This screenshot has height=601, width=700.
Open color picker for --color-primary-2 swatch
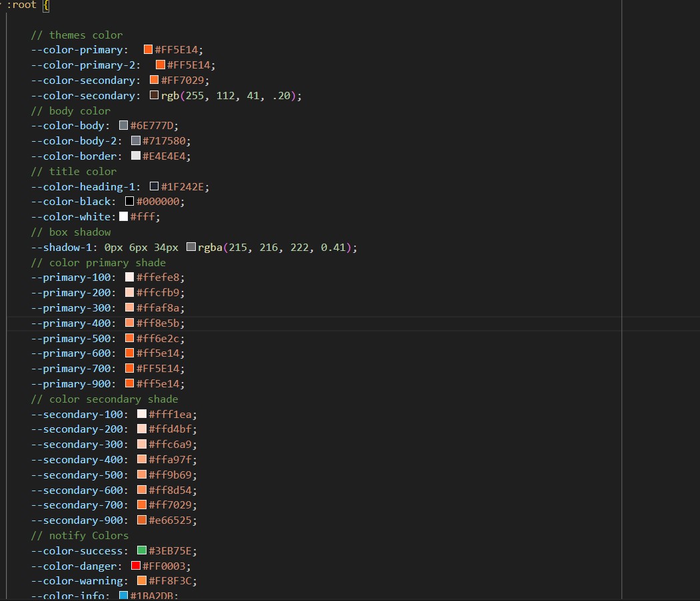pyautogui.click(x=161, y=65)
